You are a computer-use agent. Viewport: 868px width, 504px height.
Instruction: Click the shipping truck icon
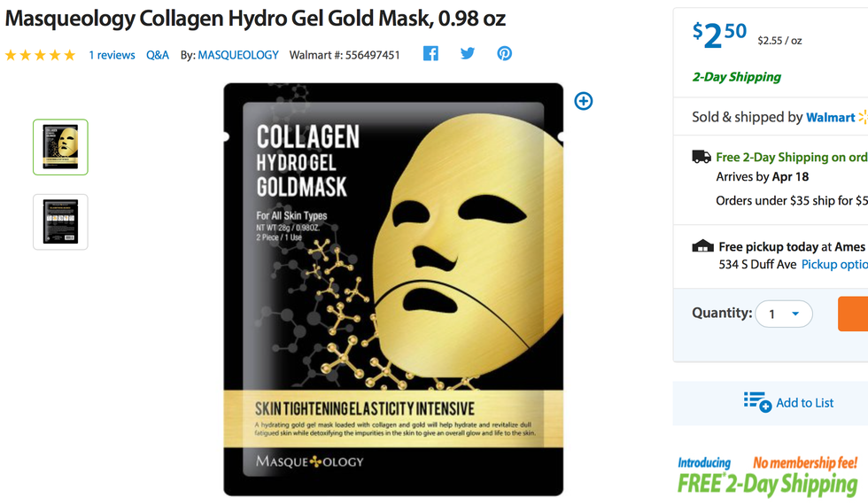(x=701, y=157)
